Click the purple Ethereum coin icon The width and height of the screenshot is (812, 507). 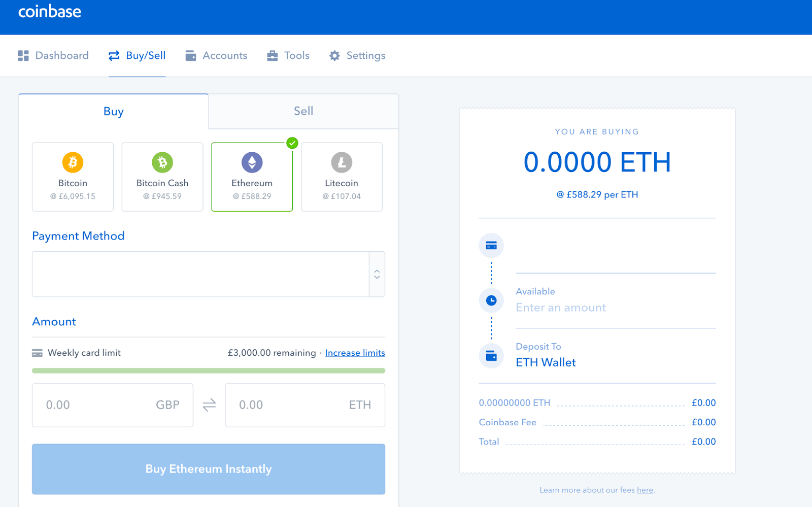pos(252,162)
